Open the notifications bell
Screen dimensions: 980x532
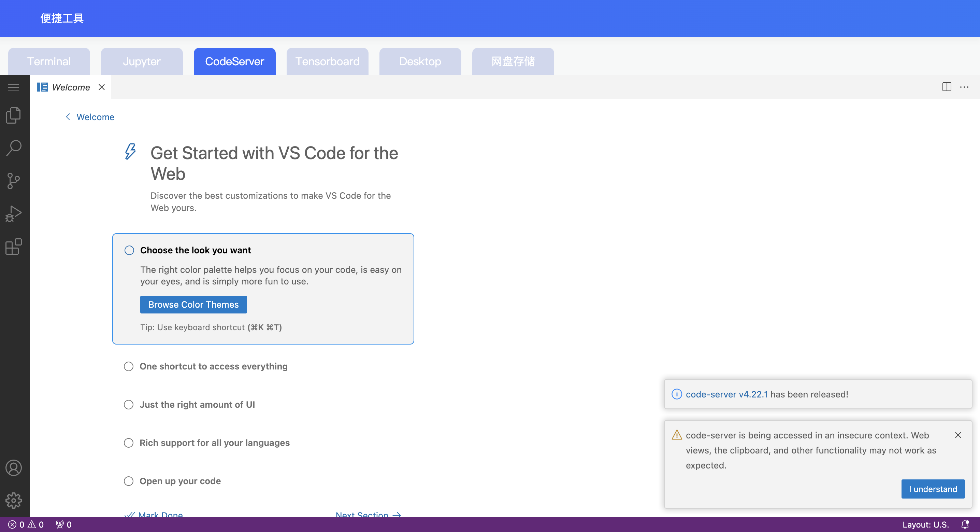965,524
